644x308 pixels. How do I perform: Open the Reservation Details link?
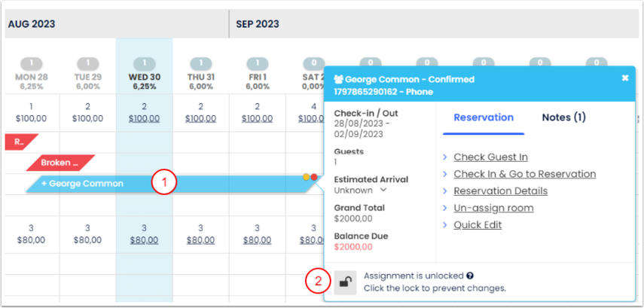coord(500,191)
